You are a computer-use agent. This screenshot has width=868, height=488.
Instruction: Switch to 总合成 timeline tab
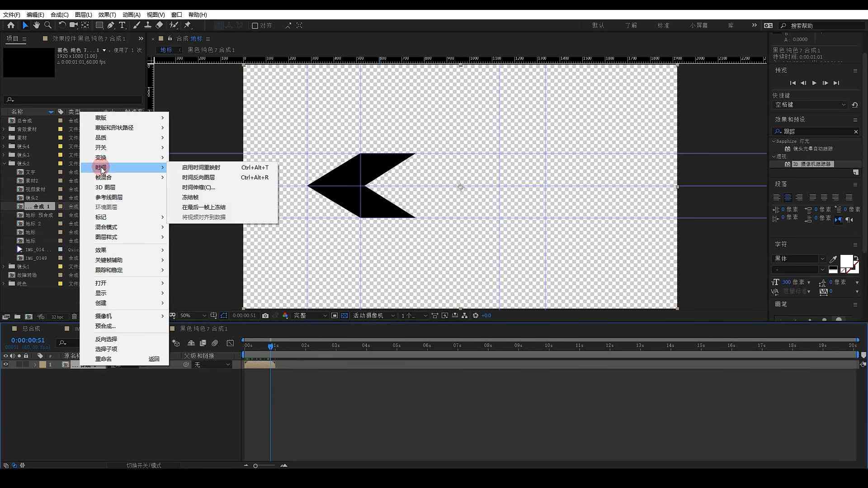point(31,328)
